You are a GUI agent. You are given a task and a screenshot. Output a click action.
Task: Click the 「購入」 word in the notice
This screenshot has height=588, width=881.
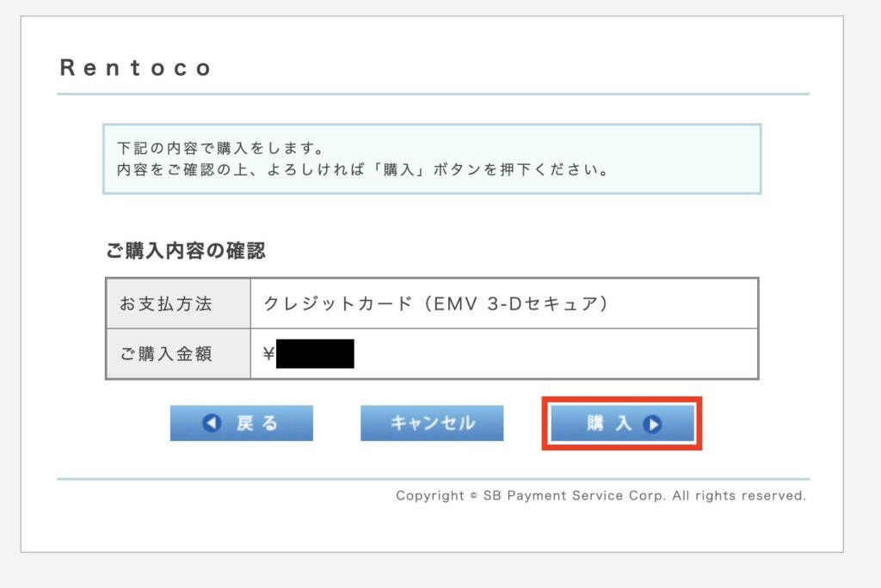(x=399, y=169)
